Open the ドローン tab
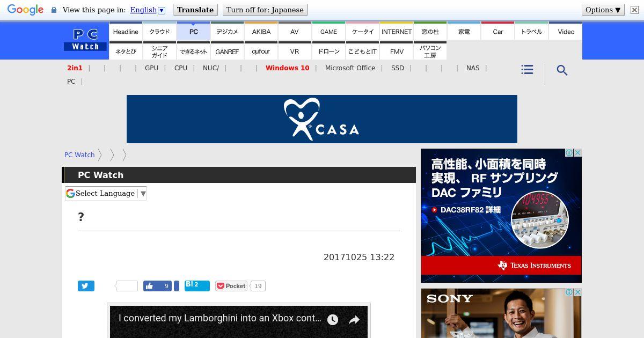 [328, 52]
